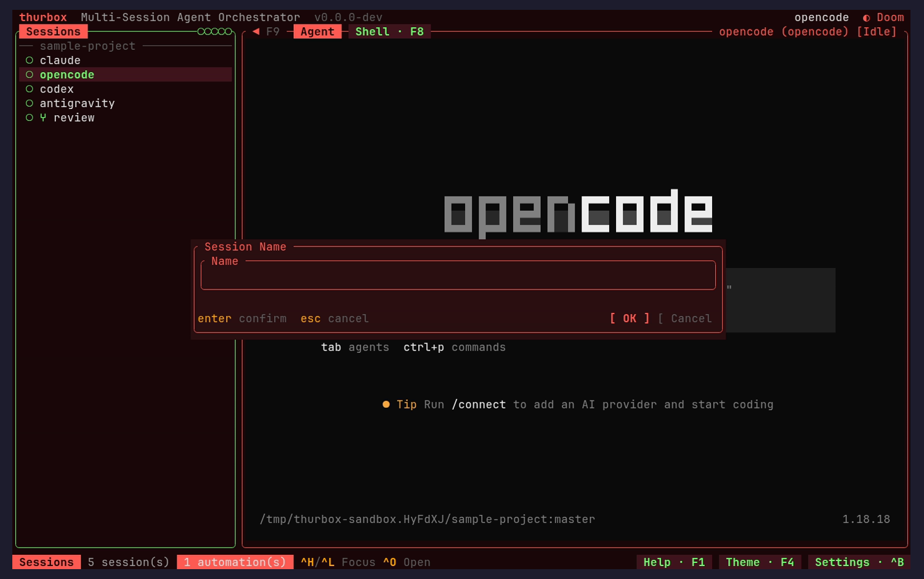Screen dimensions: 924x579
Task: Open Help in the footer
Action: [x=674, y=562]
